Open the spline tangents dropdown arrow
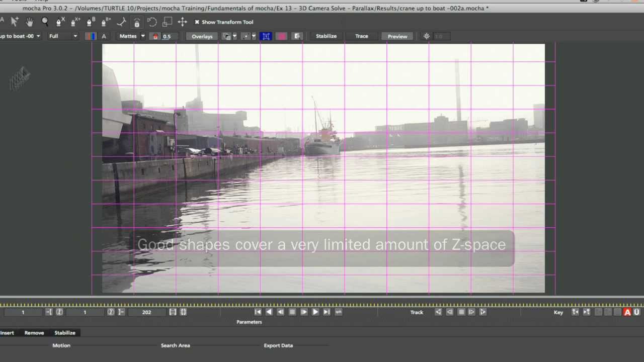Image resolution: width=644 pixels, height=362 pixels. [254, 36]
